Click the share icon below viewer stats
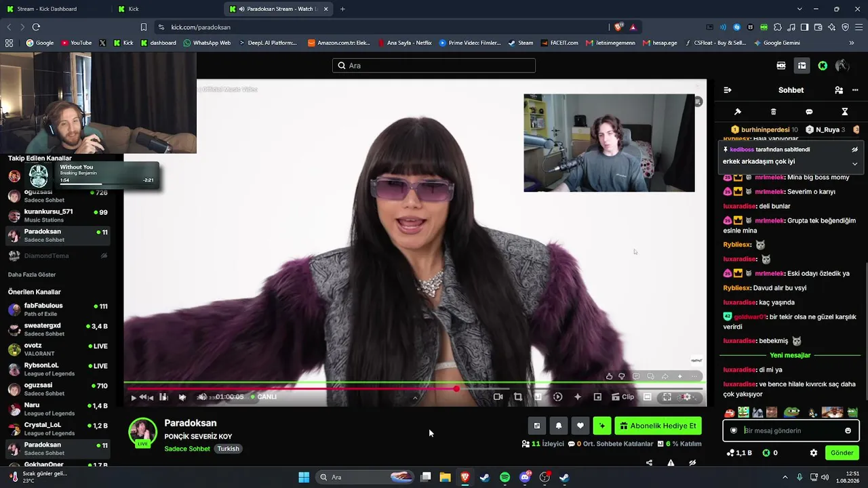The height and width of the screenshot is (488, 868). click(649, 463)
